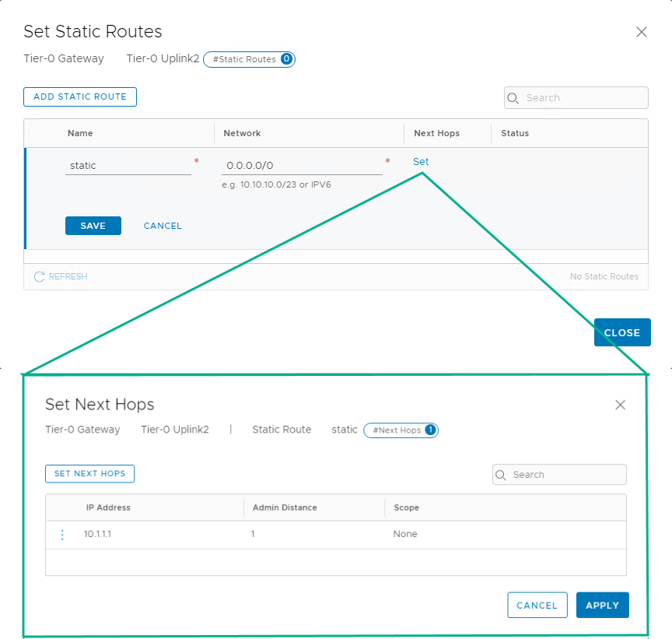The image size is (672, 639).
Task: Open the vertical ellipsis menu for 10.1.1.1
Action: pyautogui.click(x=62, y=535)
